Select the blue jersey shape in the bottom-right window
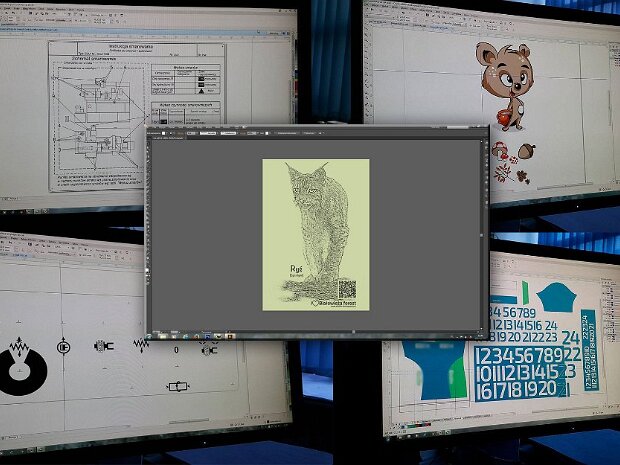 click(434, 370)
